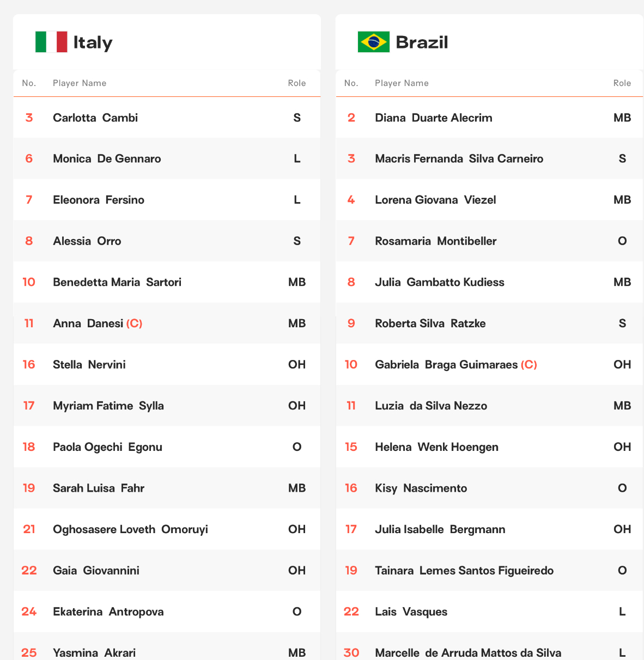Click the Italy team heading

(x=93, y=42)
